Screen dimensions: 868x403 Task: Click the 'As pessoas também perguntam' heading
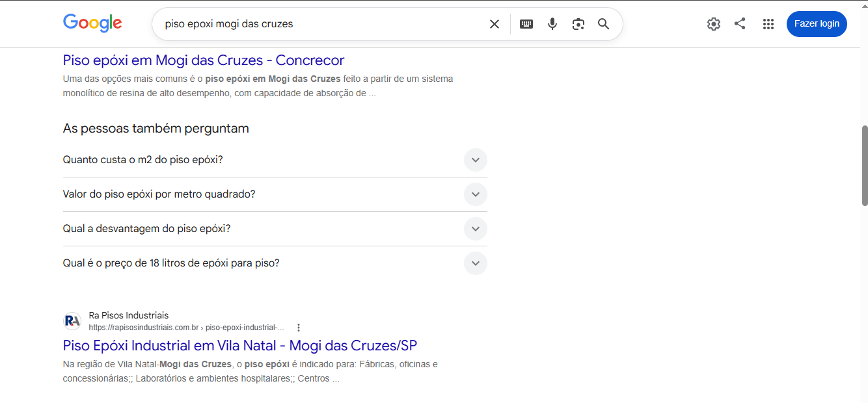[156, 129]
